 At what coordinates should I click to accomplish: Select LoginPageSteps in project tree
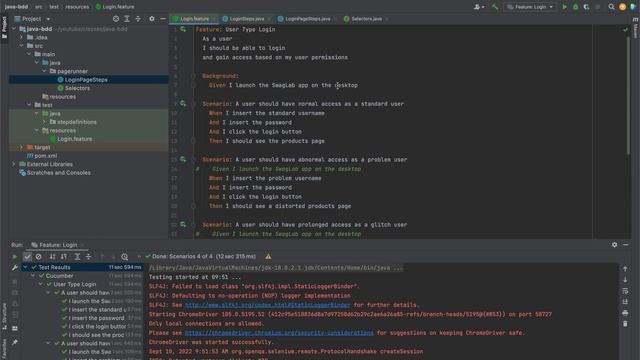(x=86, y=80)
